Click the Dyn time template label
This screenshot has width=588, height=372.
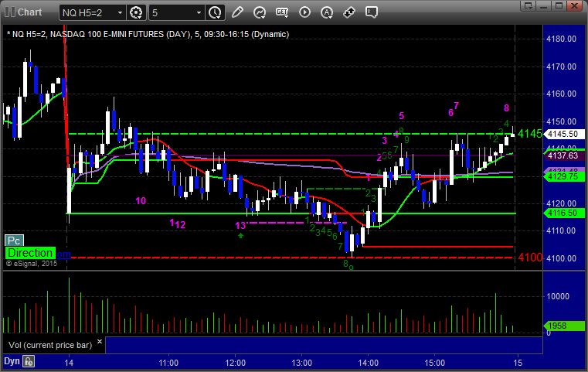(x=12, y=361)
